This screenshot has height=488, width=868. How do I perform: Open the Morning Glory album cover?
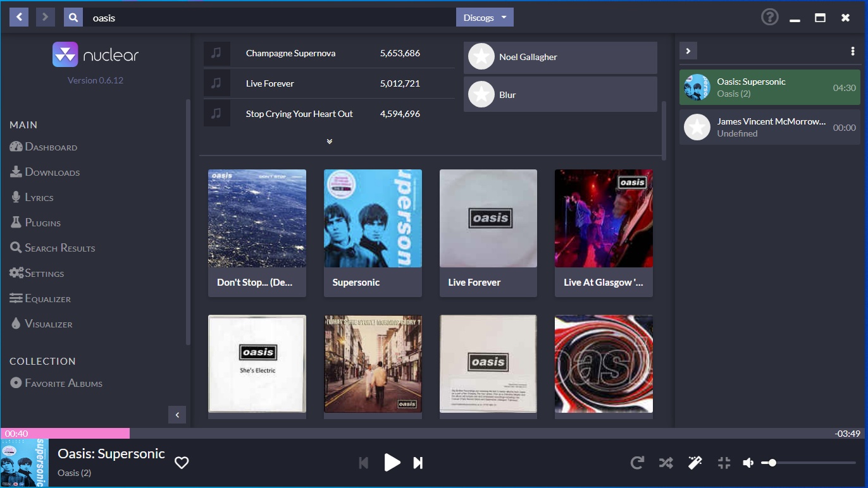(x=373, y=364)
